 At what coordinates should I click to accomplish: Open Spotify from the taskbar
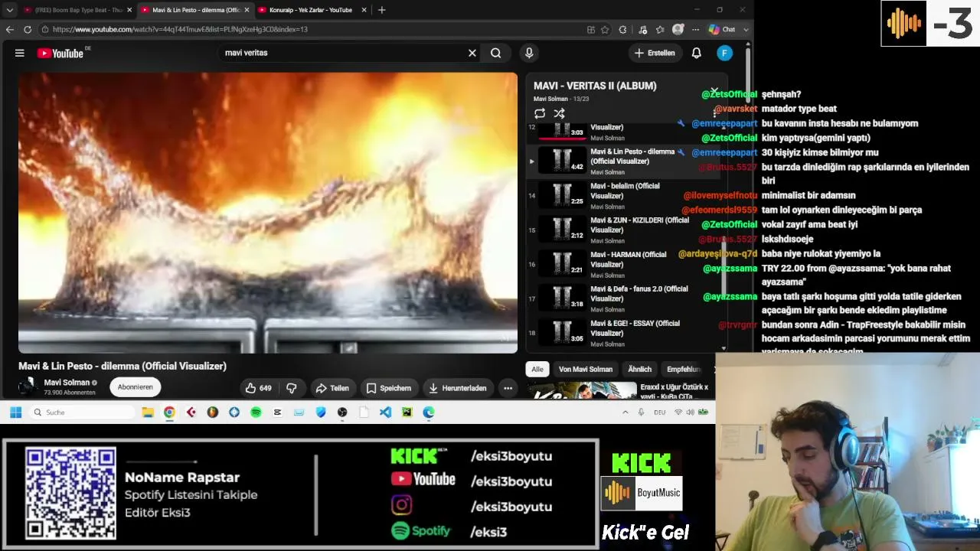(x=256, y=412)
